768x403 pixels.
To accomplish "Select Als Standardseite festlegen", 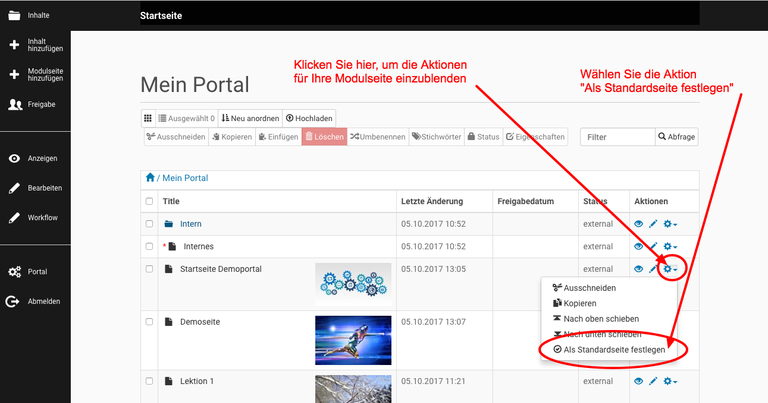I will 609,350.
